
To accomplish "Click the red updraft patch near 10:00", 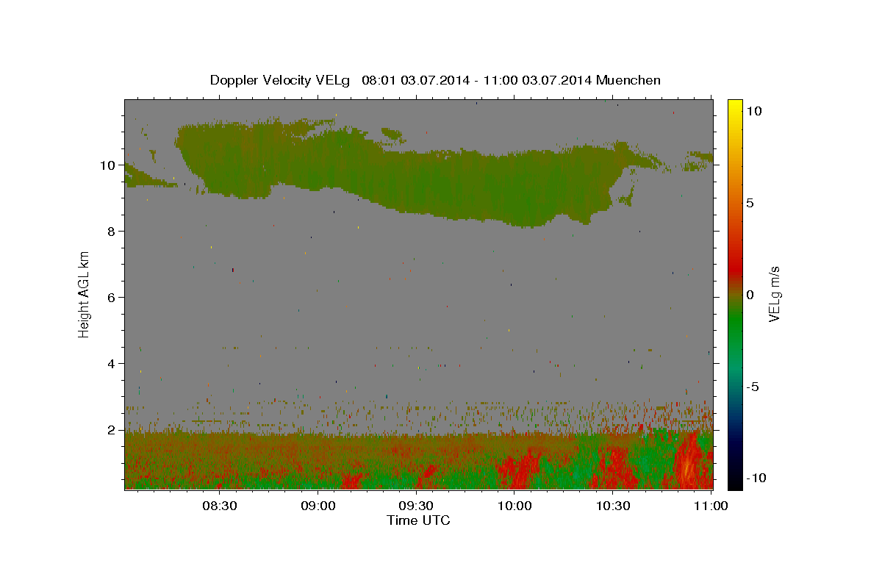I will (x=518, y=472).
